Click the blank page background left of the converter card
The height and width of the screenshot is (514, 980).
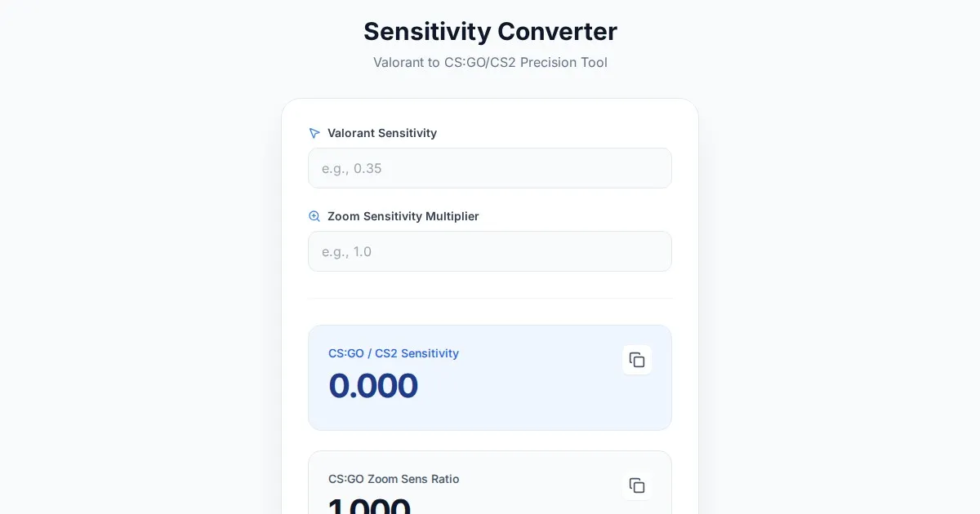tap(139, 286)
